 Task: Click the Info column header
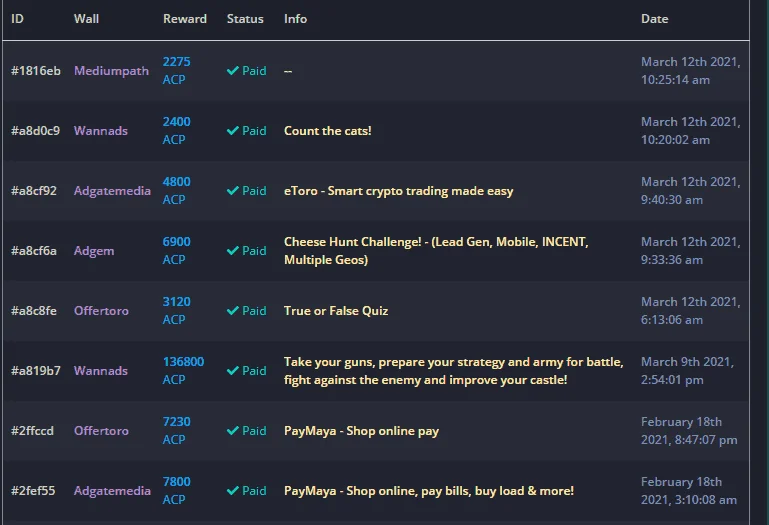tap(295, 19)
